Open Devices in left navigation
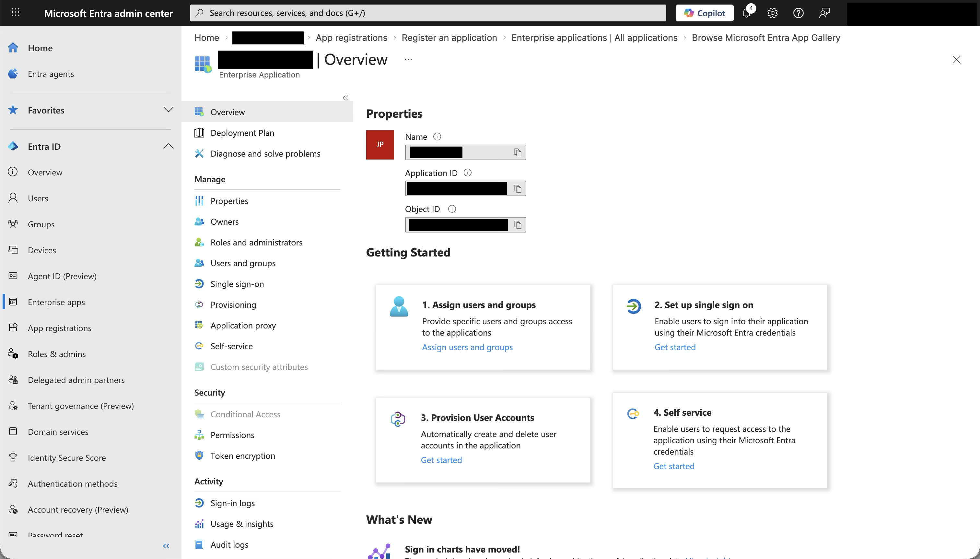The width and height of the screenshot is (980, 559). 42,250
